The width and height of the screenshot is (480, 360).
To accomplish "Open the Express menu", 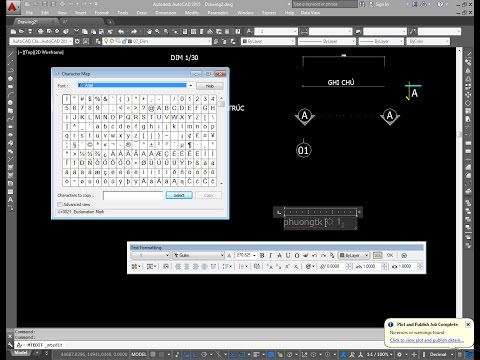I will [269, 13].
